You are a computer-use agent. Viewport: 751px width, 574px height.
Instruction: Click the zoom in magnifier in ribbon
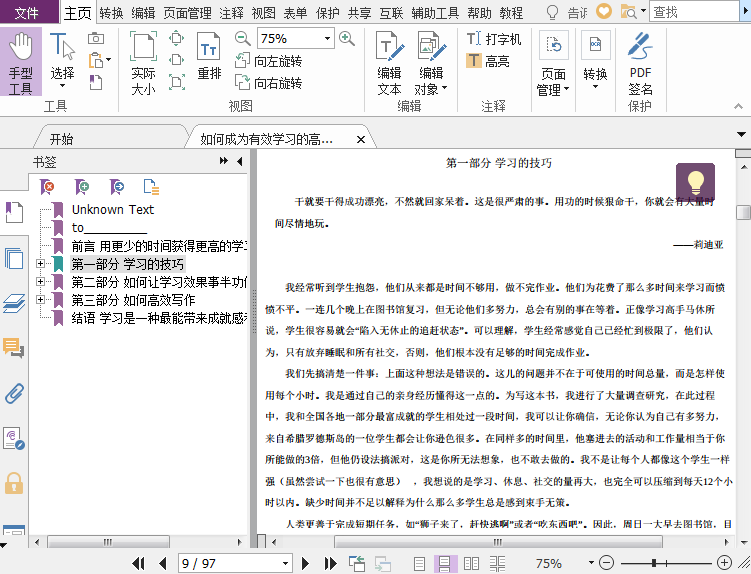coord(347,38)
